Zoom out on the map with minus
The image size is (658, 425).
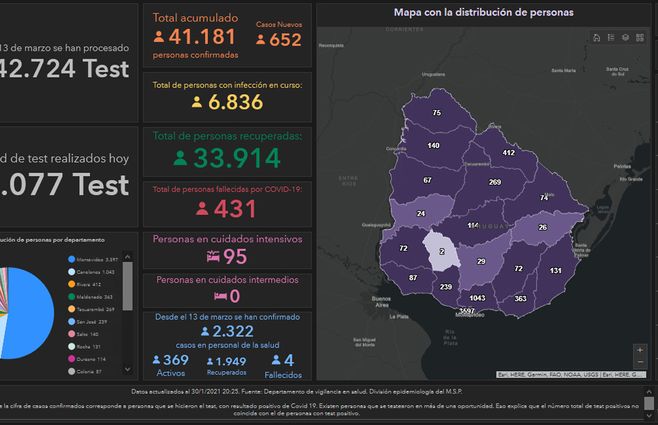click(x=640, y=364)
